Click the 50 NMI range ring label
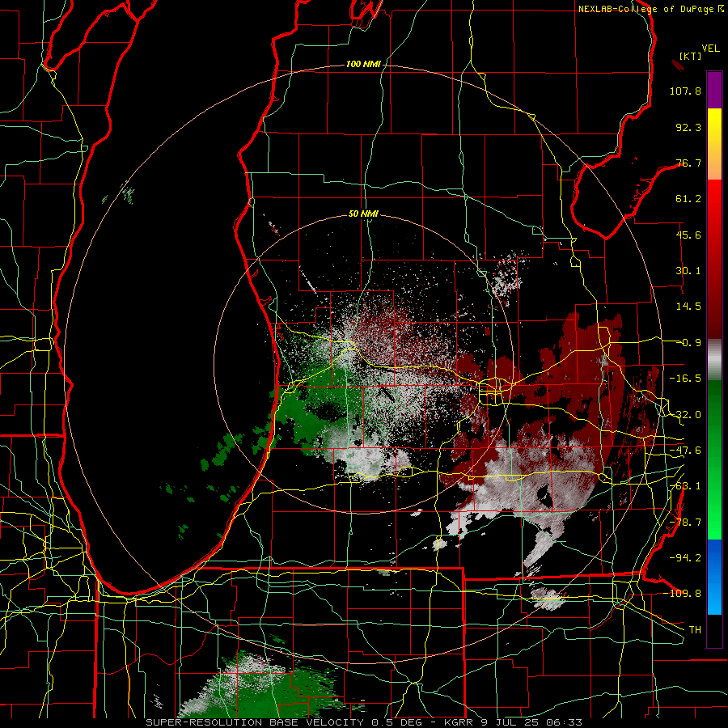728x728 pixels. [363, 214]
